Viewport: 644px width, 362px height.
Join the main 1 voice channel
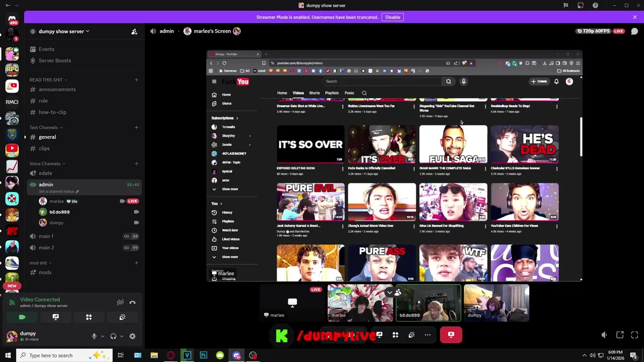[46, 236]
